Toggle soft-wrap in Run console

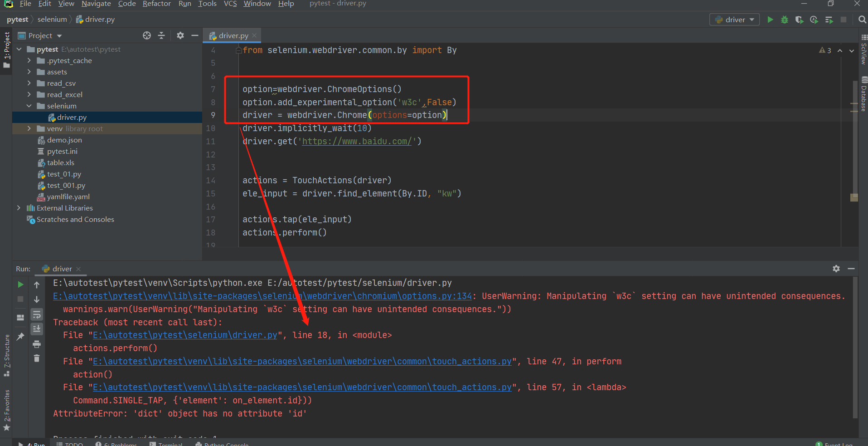(x=37, y=314)
